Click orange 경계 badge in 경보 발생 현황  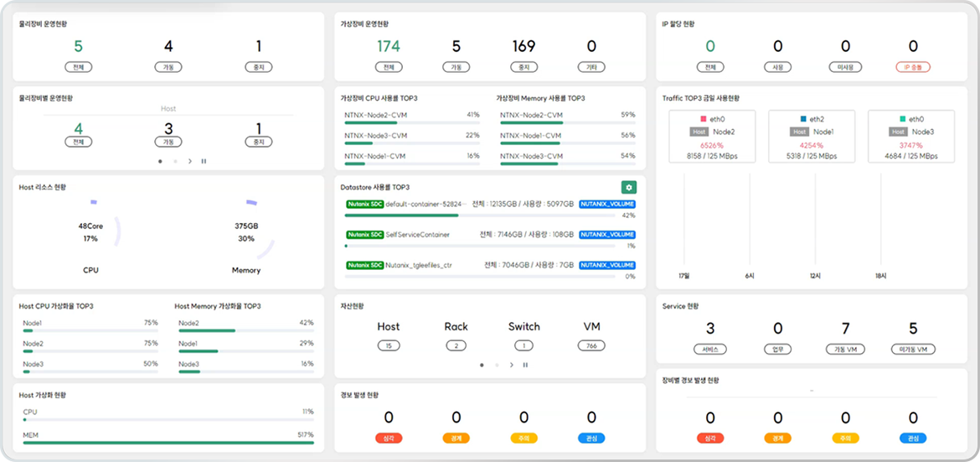456,439
